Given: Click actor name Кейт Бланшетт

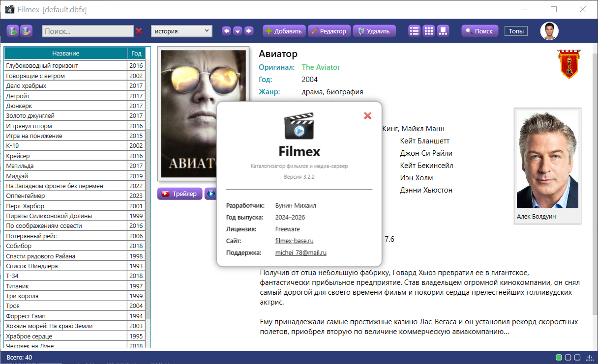Looking at the screenshot, I should [424, 141].
